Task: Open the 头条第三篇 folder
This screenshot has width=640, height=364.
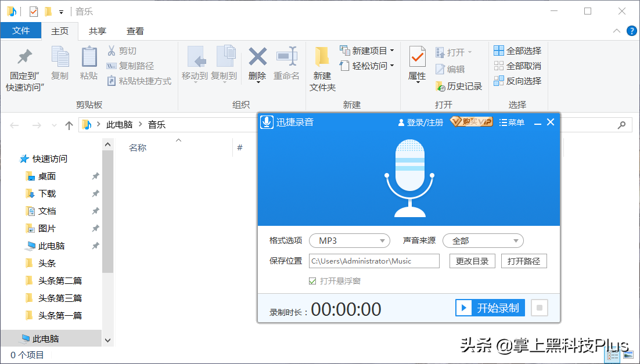Action: tap(60, 298)
